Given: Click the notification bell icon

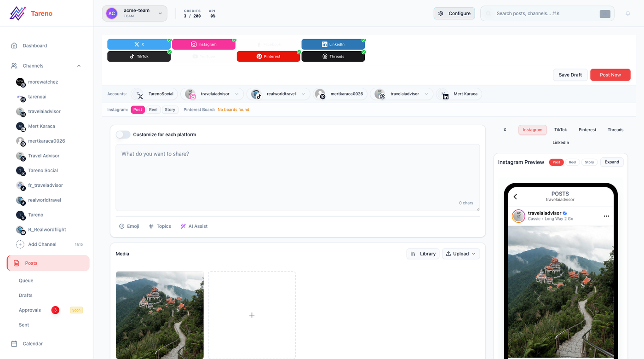Looking at the screenshot, I should pos(628,13).
